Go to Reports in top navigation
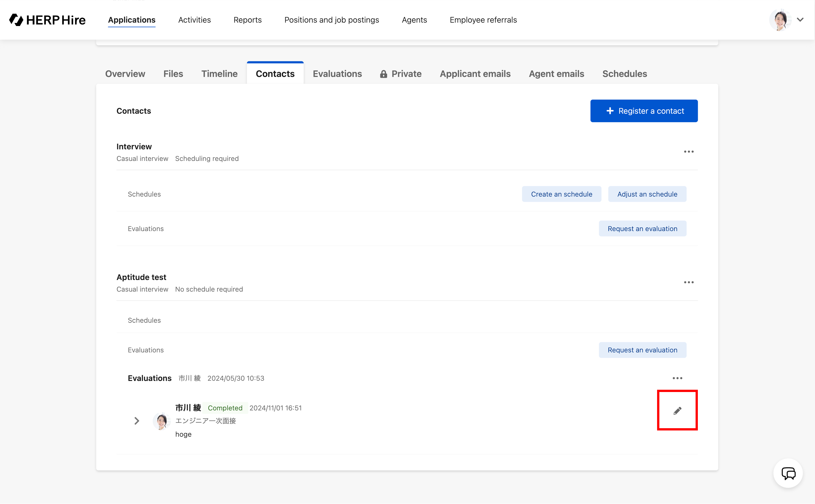The width and height of the screenshot is (815, 504). pyautogui.click(x=247, y=20)
